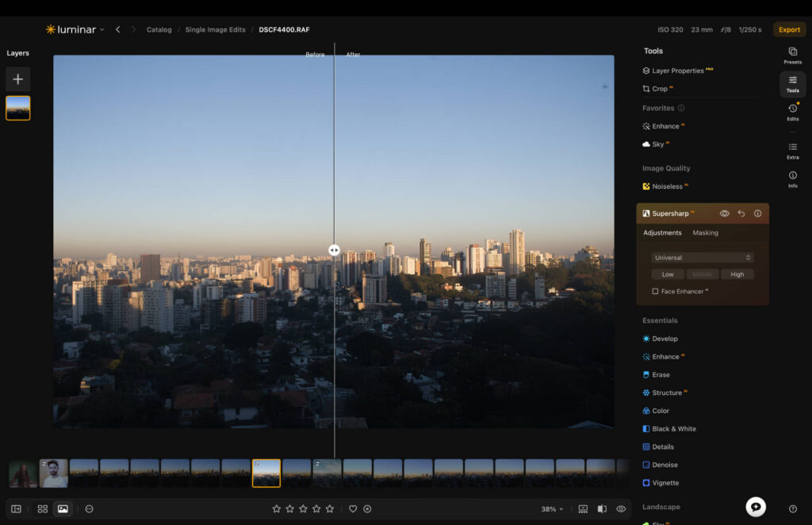The height and width of the screenshot is (525, 812).
Task: Open the Black & White tool
Action: coord(669,429)
